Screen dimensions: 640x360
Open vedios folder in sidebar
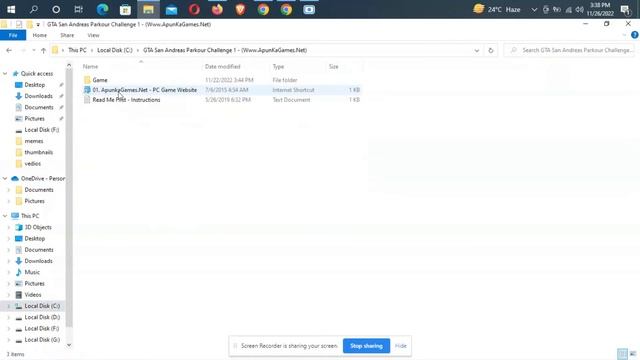pos(33,164)
